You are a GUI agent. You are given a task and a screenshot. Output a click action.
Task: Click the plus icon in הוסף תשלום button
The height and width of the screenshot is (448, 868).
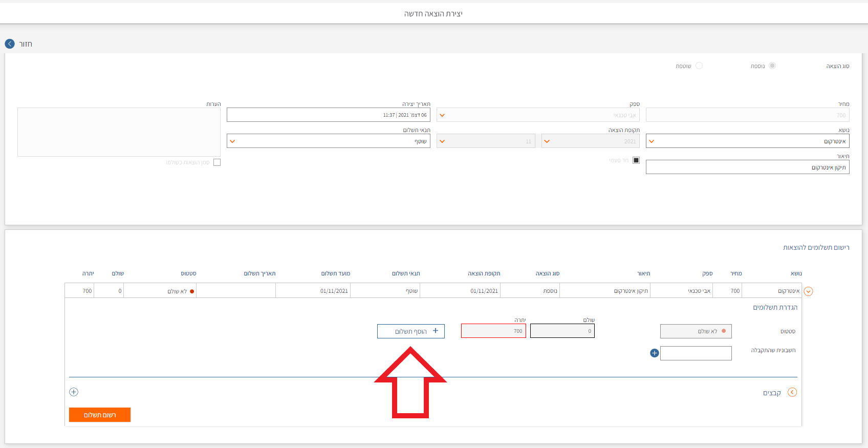point(436,331)
